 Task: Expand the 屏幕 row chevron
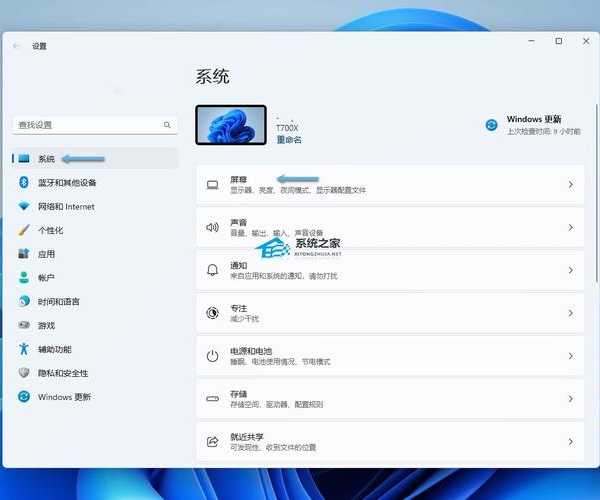[x=570, y=185]
